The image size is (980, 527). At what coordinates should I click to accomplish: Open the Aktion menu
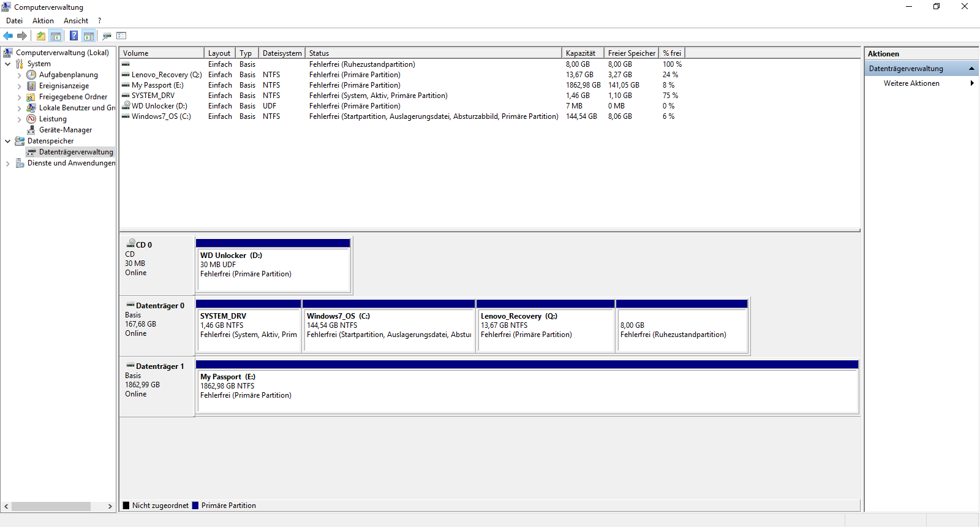(x=43, y=21)
